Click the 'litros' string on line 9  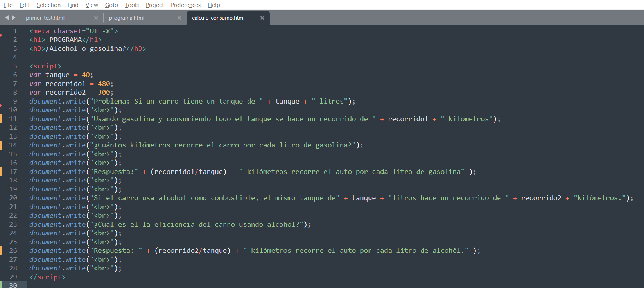click(x=330, y=101)
